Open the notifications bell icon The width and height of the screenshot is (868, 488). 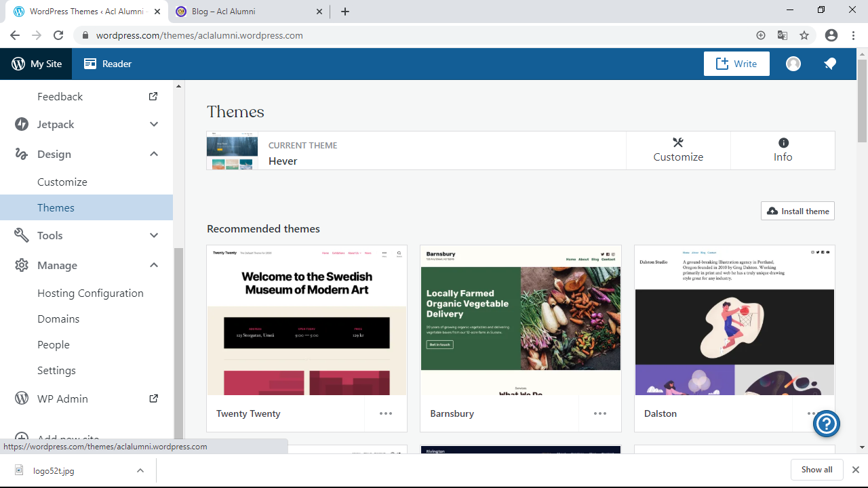click(830, 64)
